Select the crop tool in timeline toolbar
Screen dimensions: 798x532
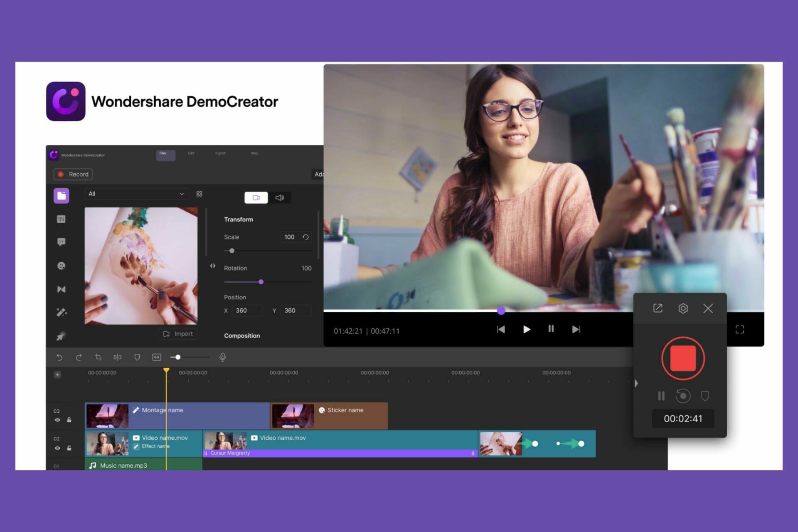pyautogui.click(x=98, y=357)
